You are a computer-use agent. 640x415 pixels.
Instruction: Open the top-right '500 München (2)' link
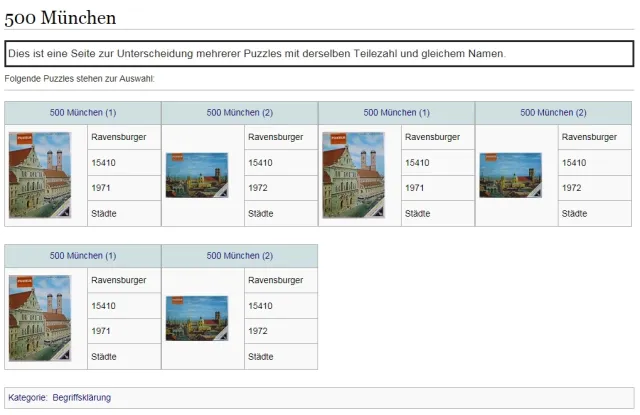(x=553, y=113)
